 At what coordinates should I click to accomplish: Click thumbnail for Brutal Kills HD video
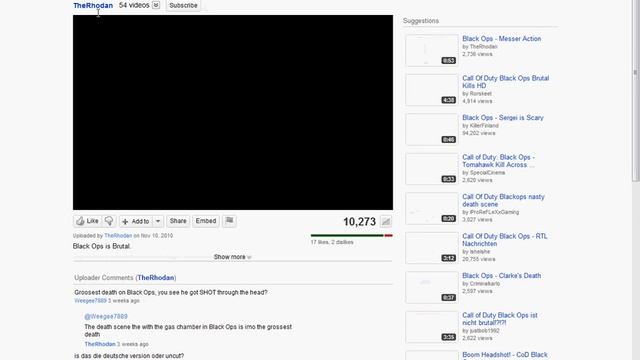point(431,90)
